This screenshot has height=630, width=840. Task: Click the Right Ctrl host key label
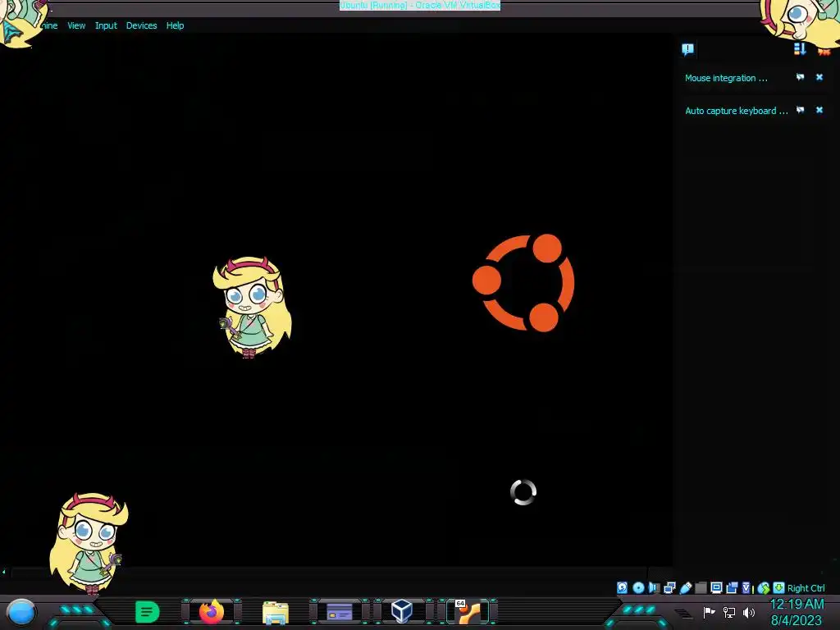point(806,588)
